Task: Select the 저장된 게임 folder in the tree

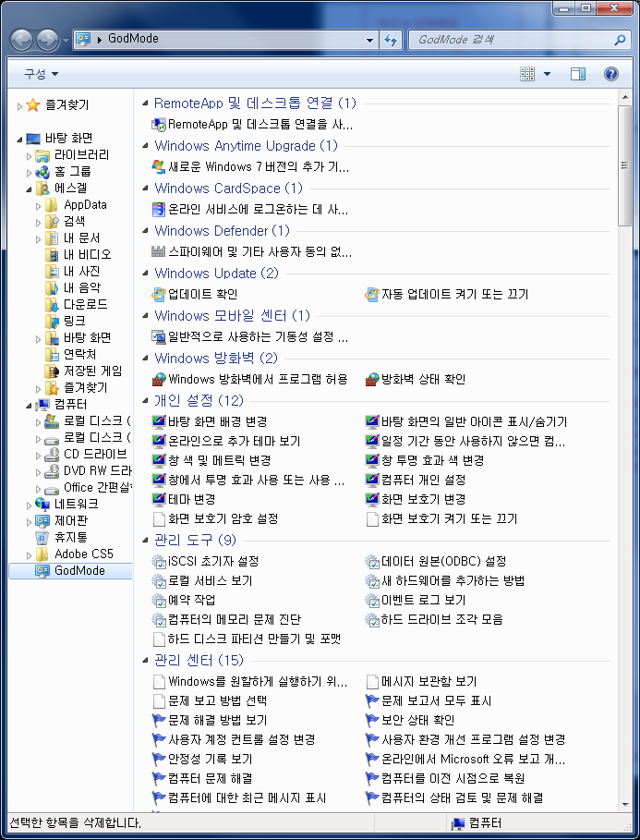Action: pos(92,371)
